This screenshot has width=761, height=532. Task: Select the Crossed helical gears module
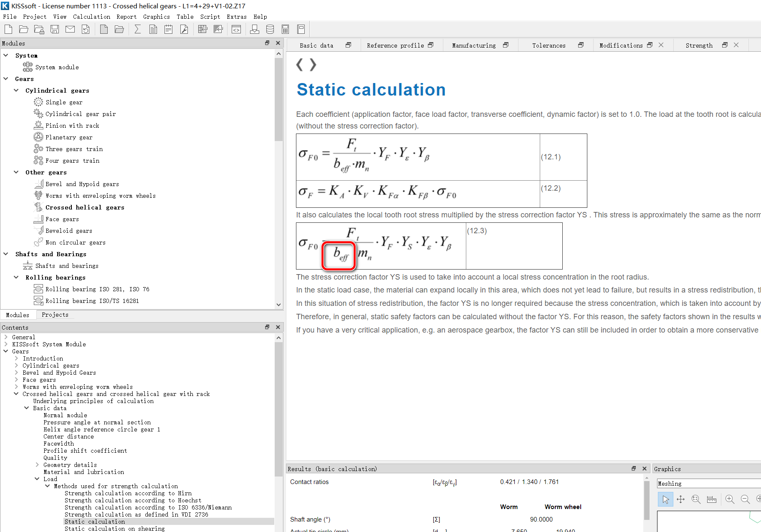[x=85, y=207]
